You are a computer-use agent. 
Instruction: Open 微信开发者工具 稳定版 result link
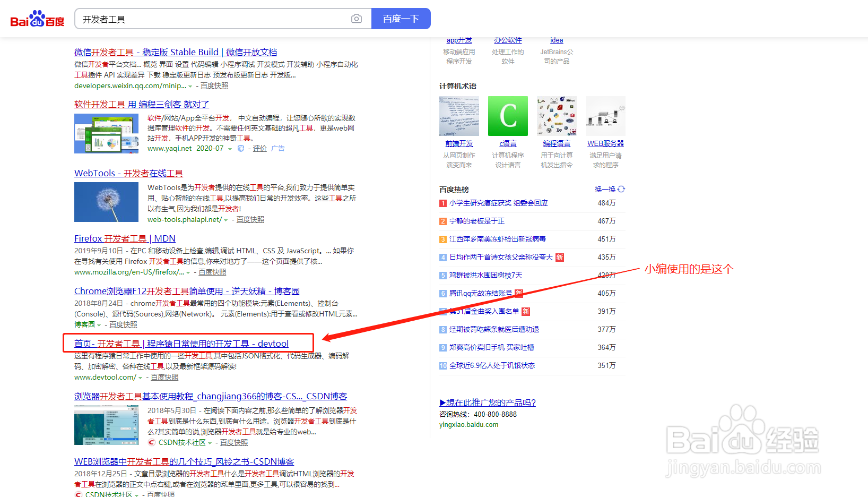pos(176,52)
